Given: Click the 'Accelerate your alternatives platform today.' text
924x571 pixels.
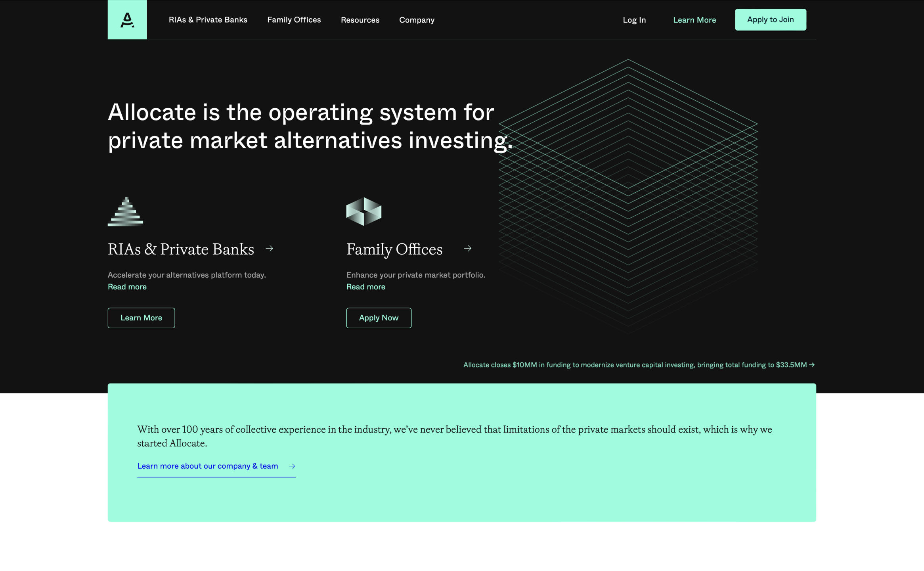Looking at the screenshot, I should (x=187, y=275).
